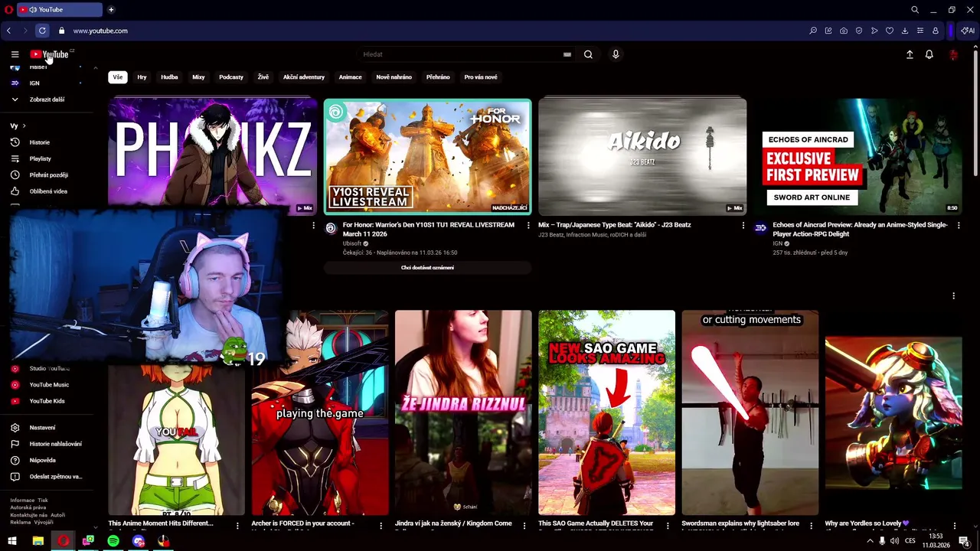This screenshot has height=551, width=980.
Task: Expand Zobrazit další subscriptions
Action: 46,99
